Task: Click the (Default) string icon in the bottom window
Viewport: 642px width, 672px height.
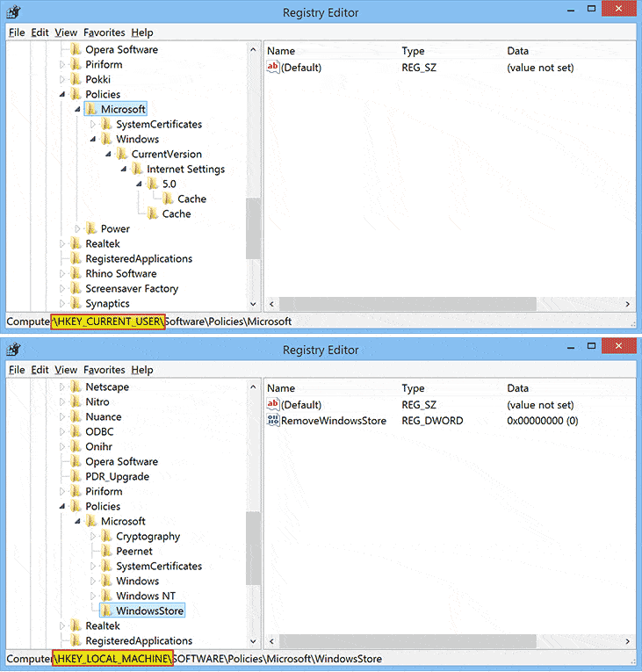Action: (273, 405)
